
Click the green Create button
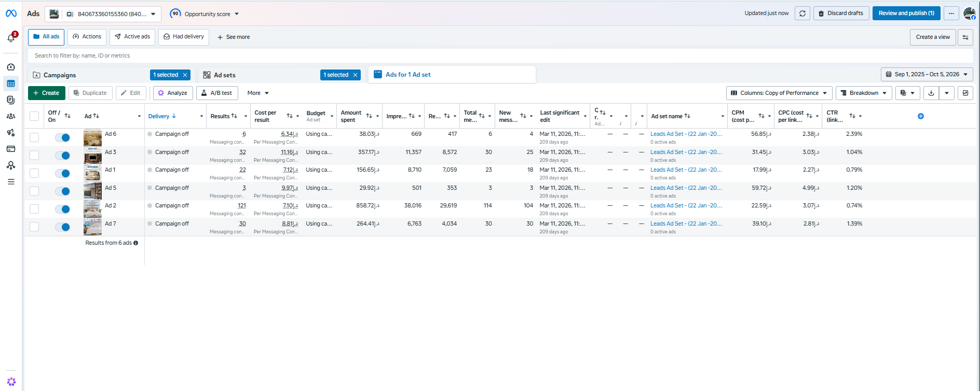tap(47, 93)
